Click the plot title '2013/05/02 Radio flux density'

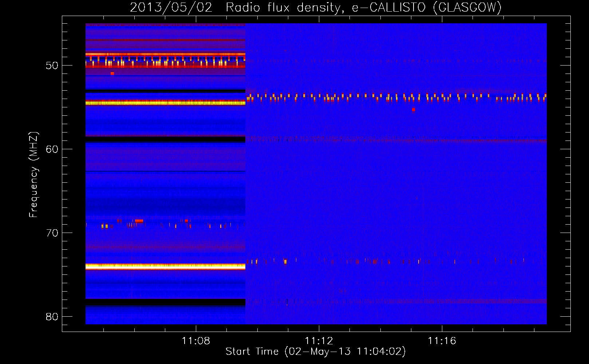[235, 7]
